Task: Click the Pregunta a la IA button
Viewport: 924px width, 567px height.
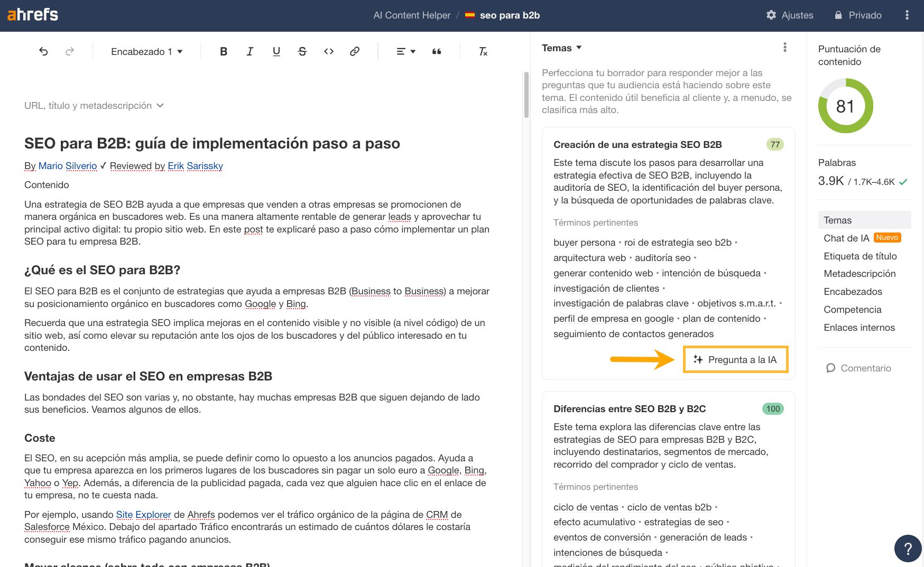Action: [735, 359]
